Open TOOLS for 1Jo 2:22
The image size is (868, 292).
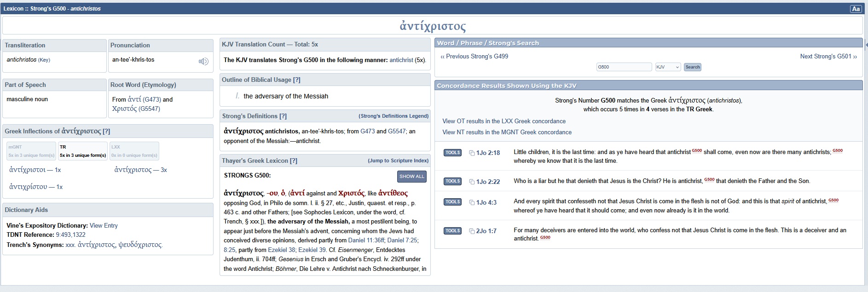[x=452, y=181]
